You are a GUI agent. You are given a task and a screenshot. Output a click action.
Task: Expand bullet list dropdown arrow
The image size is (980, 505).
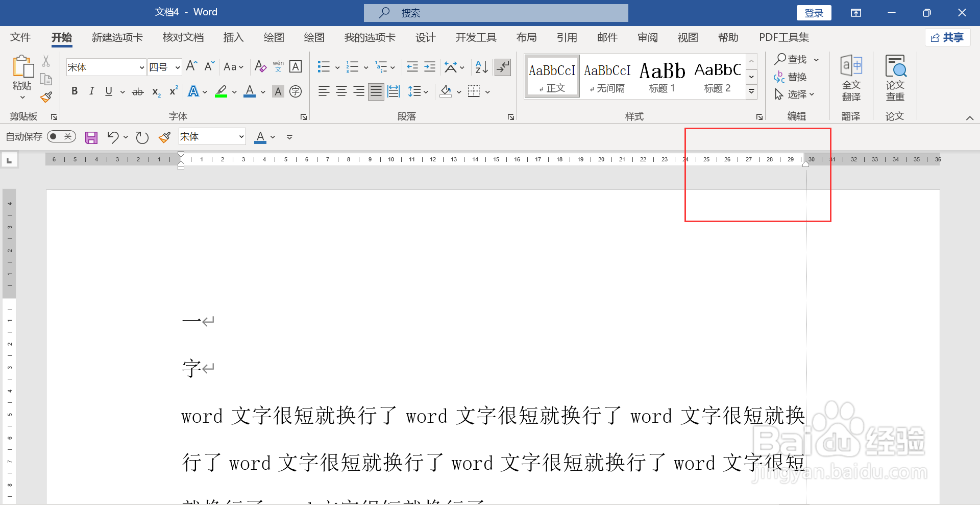[337, 67]
